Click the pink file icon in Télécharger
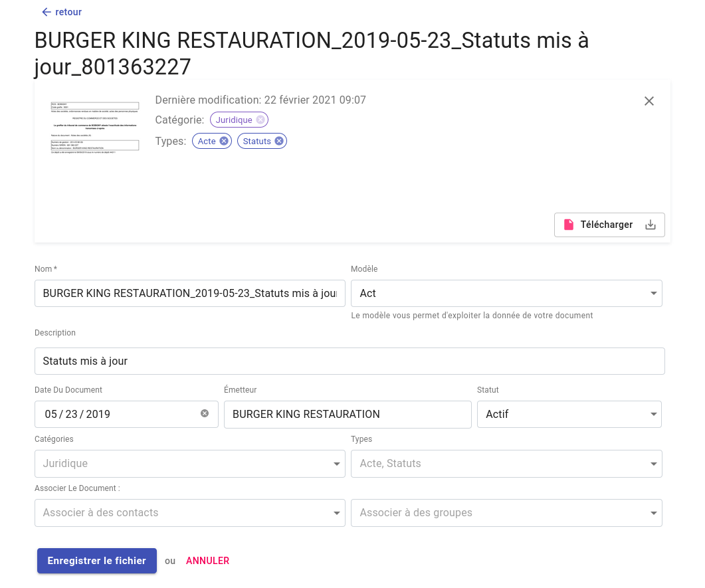The width and height of the screenshot is (705, 588). coord(569,225)
